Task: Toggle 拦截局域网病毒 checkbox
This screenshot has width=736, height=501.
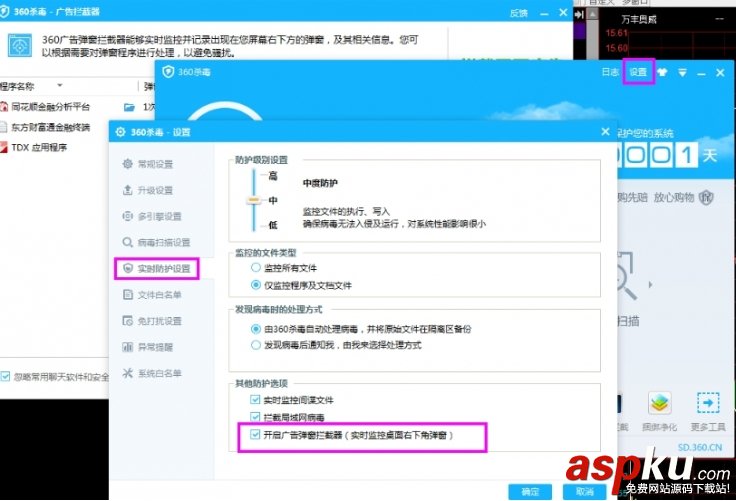Action: point(255,416)
